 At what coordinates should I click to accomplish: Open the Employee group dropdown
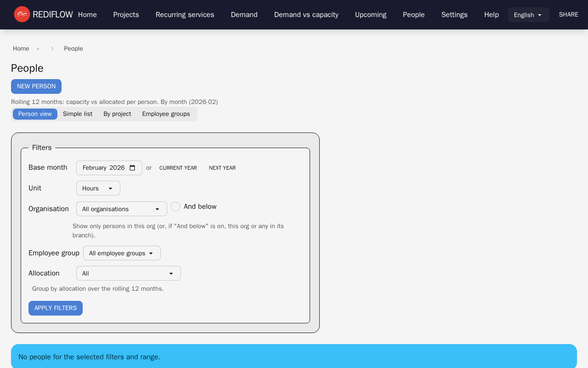click(122, 253)
